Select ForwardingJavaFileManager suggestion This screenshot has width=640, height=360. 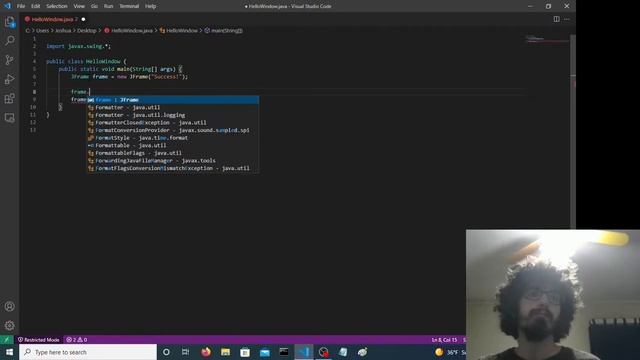173,161
